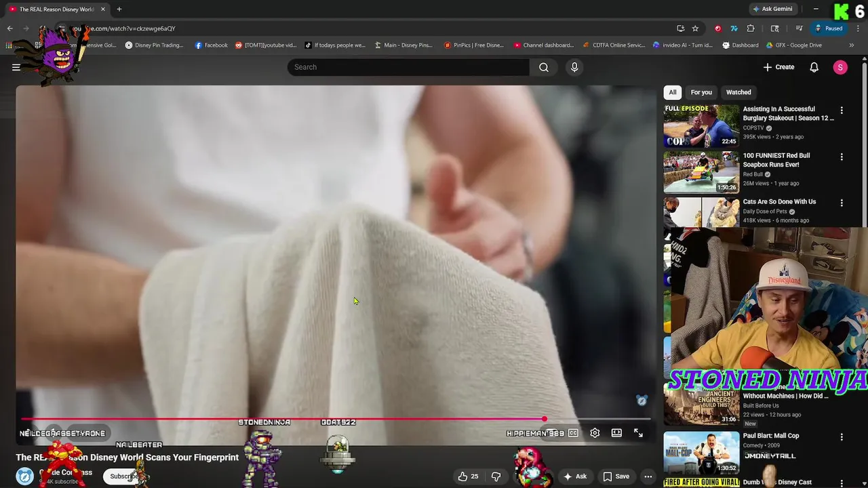Viewport: 868px width, 488px height.
Task: Open TOMT youtube vid bookmark
Action: [x=266, y=45]
